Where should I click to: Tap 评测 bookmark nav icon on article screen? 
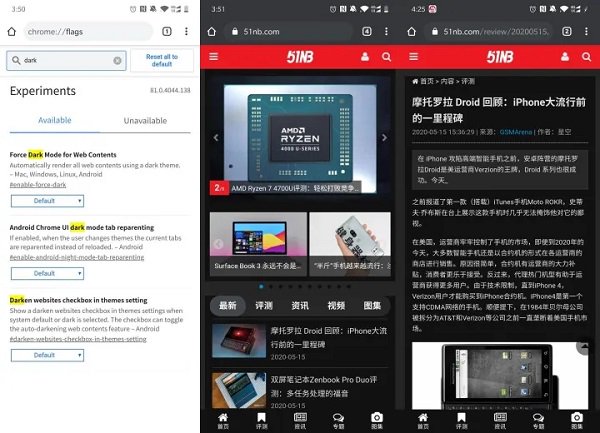pos(461,421)
